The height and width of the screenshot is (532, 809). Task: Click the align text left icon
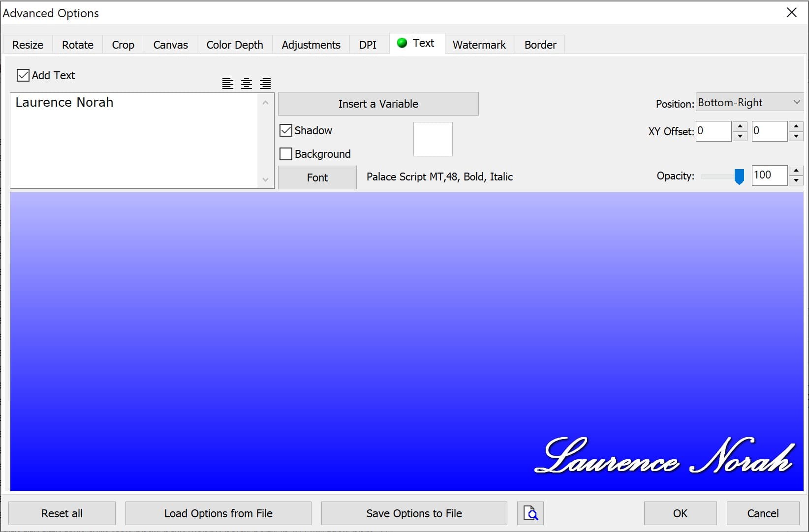(227, 84)
